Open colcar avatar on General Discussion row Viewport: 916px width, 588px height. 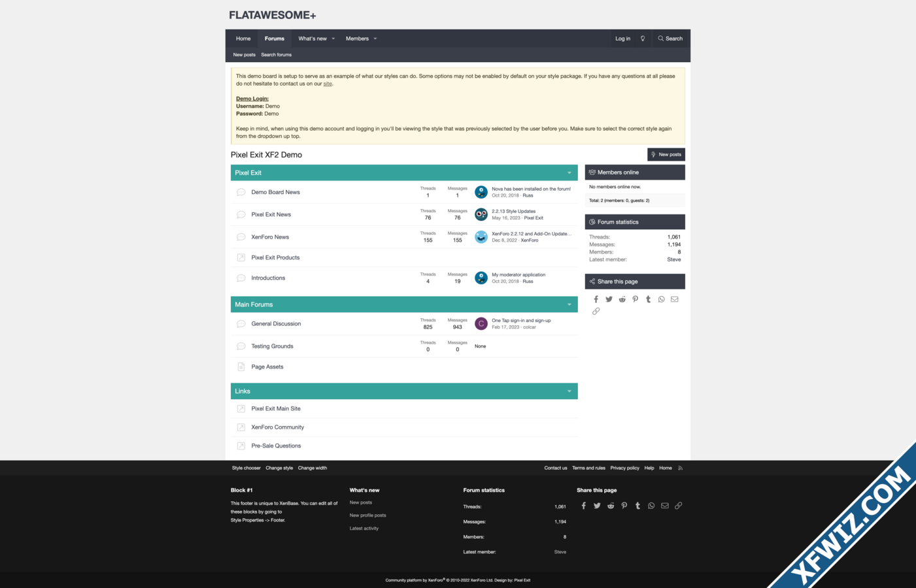click(481, 323)
